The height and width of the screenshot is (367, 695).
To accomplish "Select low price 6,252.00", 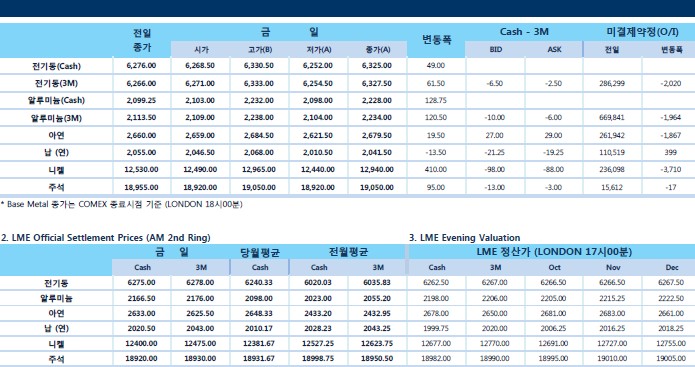I will coord(318,66).
